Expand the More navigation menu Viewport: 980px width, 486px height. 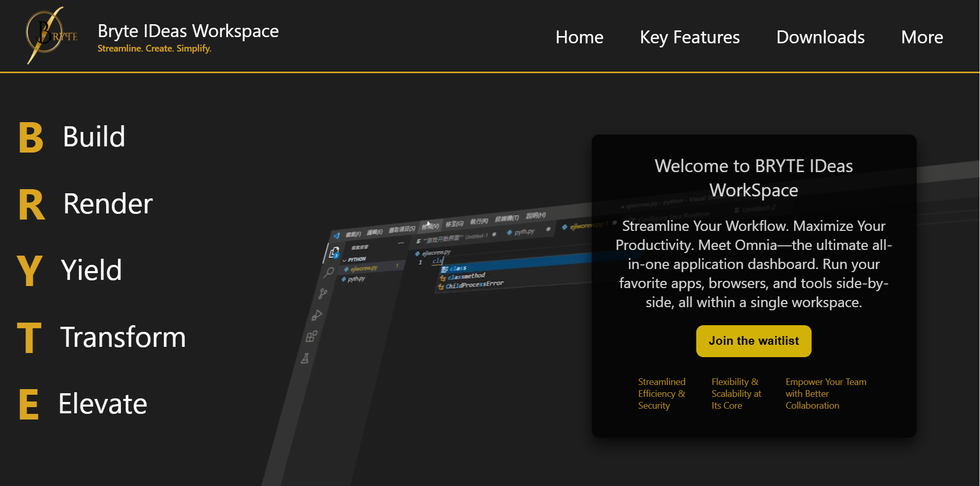(921, 37)
